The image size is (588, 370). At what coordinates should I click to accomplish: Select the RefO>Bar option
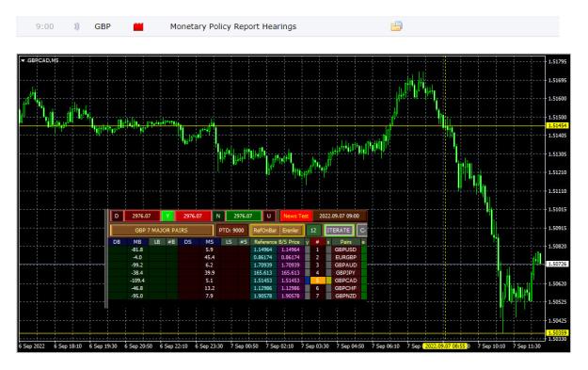tap(264, 230)
